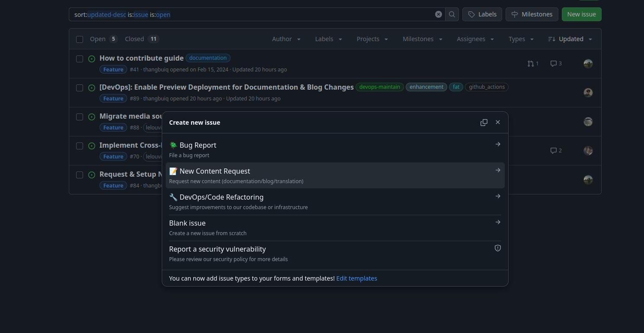
Task: Click the green open-issue icon on How to contribute guide
Action: (91, 58)
